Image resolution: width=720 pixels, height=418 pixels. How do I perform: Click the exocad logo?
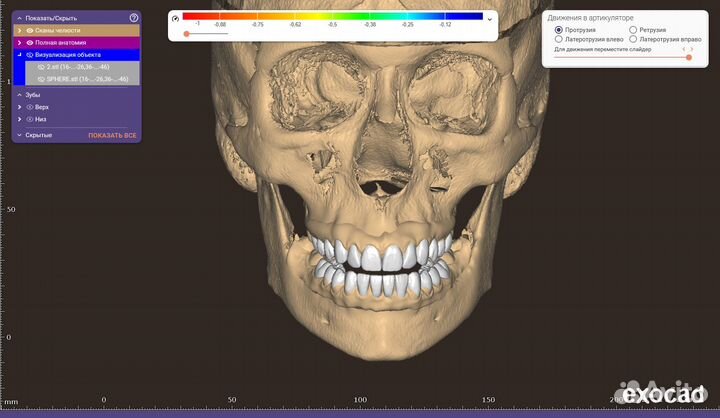pos(663,393)
